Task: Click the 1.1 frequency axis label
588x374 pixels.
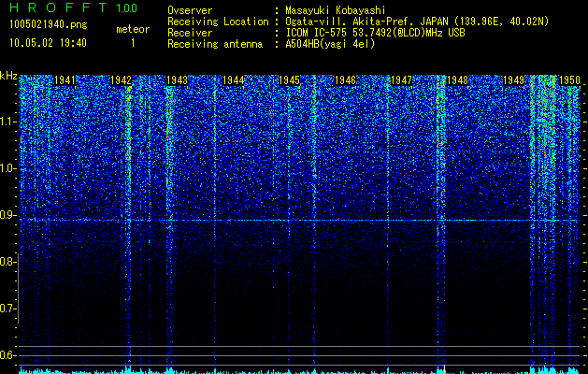Action: pos(7,122)
